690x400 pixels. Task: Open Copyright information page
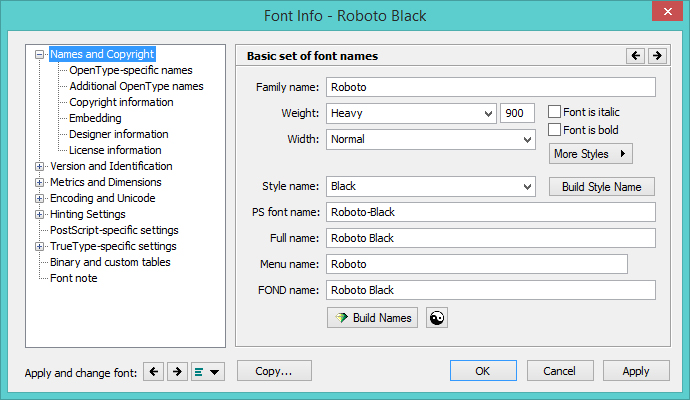click(121, 102)
